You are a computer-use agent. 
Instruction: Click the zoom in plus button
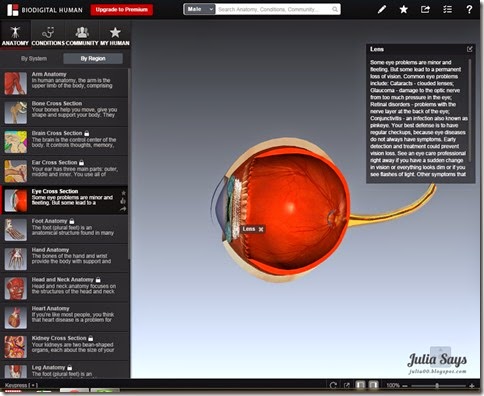472,386
